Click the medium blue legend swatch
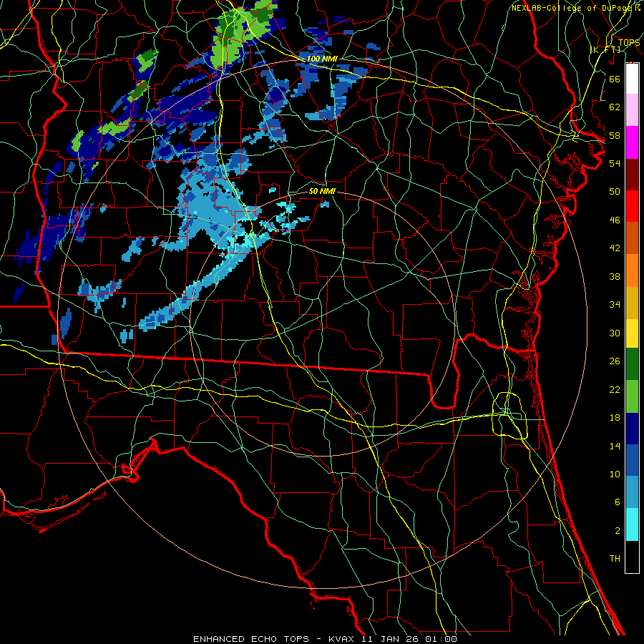The image size is (644, 644). (632, 461)
